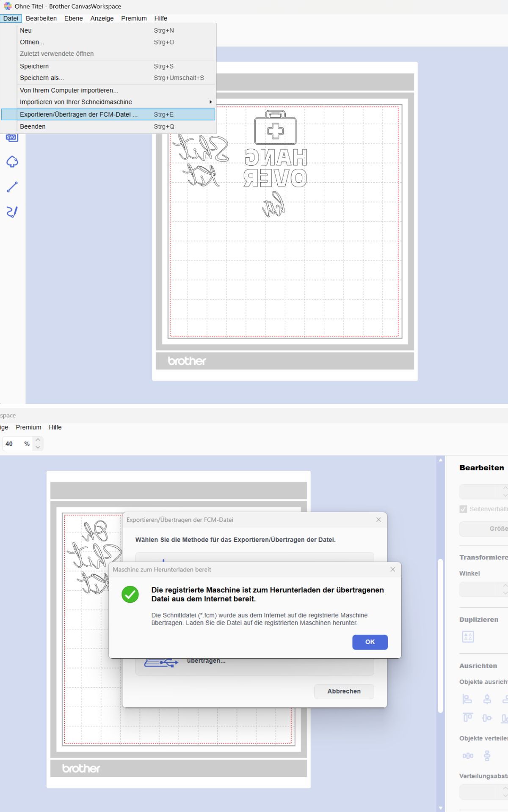Choose Neu from the Datei menu

click(x=108, y=30)
